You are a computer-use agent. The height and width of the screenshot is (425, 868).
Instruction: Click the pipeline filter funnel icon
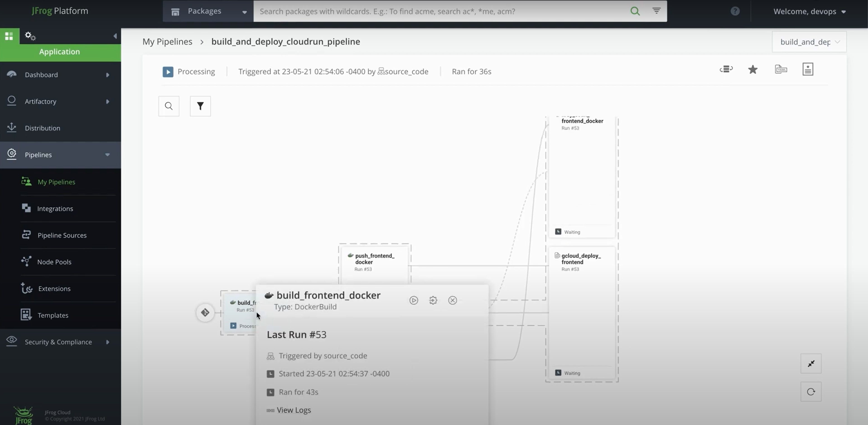[200, 106]
